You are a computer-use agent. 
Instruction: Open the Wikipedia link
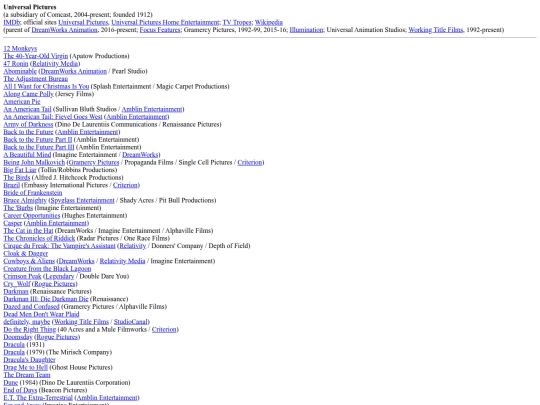(x=269, y=22)
